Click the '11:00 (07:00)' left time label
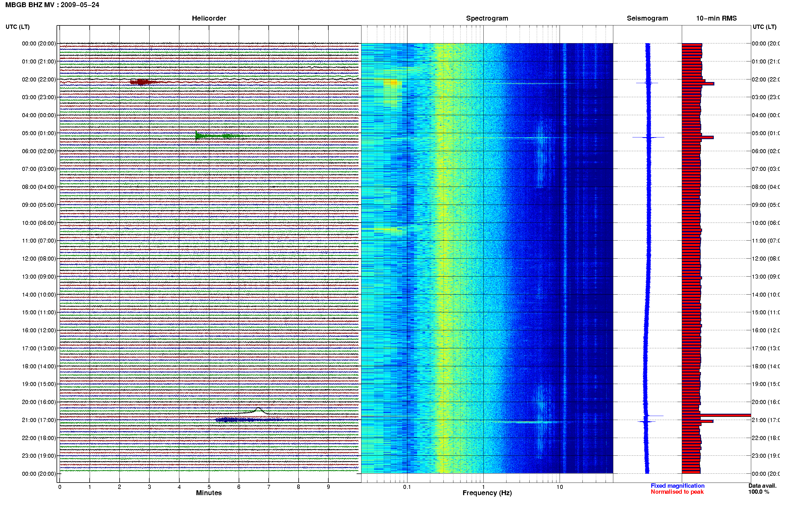812x508 pixels. tap(39, 241)
